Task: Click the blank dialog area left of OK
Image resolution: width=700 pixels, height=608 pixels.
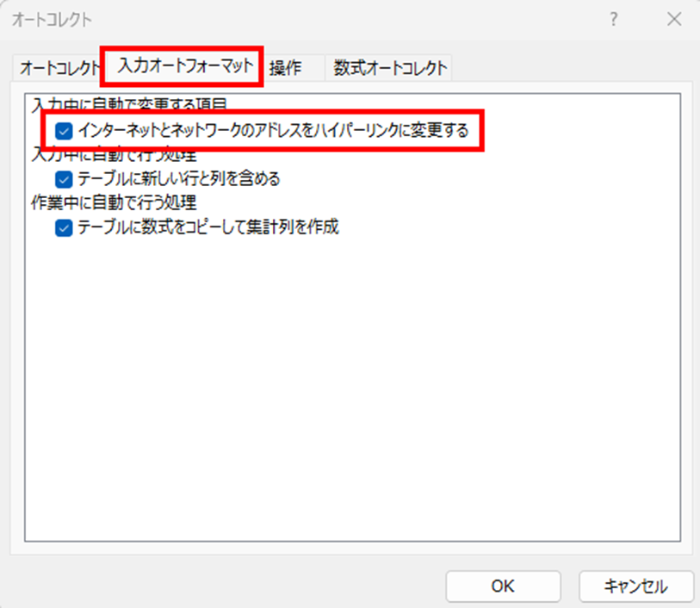Action: tap(224, 586)
